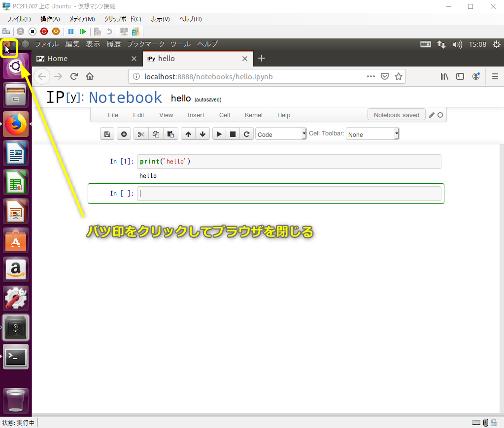Restart the kernel using toolbar icon
The image size is (504, 428).
(247, 134)
